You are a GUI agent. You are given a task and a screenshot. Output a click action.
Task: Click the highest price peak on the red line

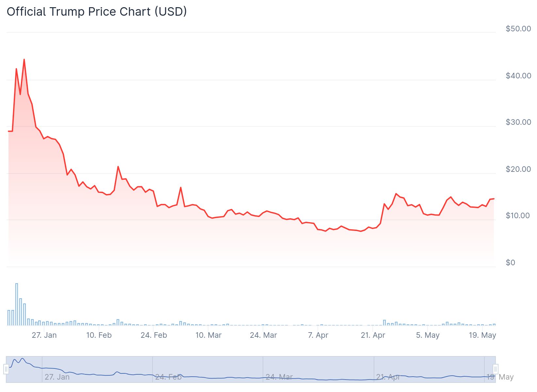[x=24, y=60]
